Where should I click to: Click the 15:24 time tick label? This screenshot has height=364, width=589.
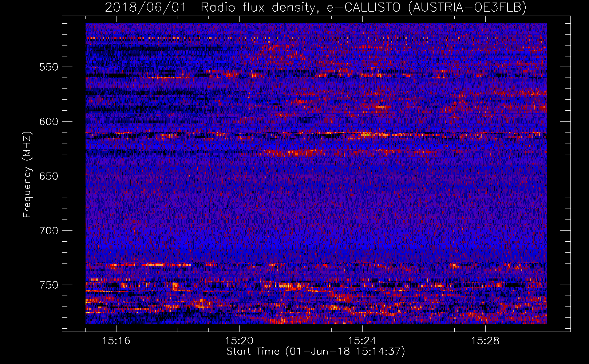pos(362,341)
